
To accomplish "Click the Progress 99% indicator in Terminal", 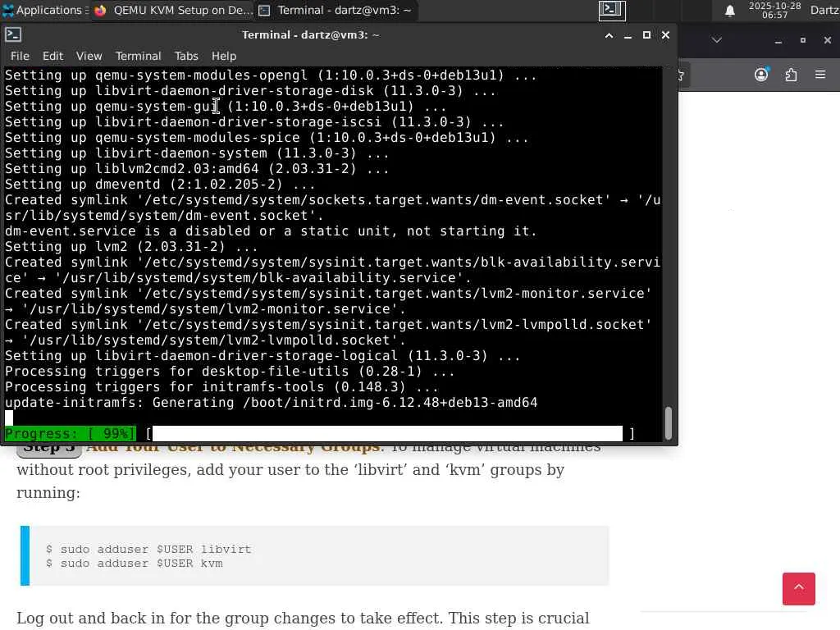I will click(71, 433).
